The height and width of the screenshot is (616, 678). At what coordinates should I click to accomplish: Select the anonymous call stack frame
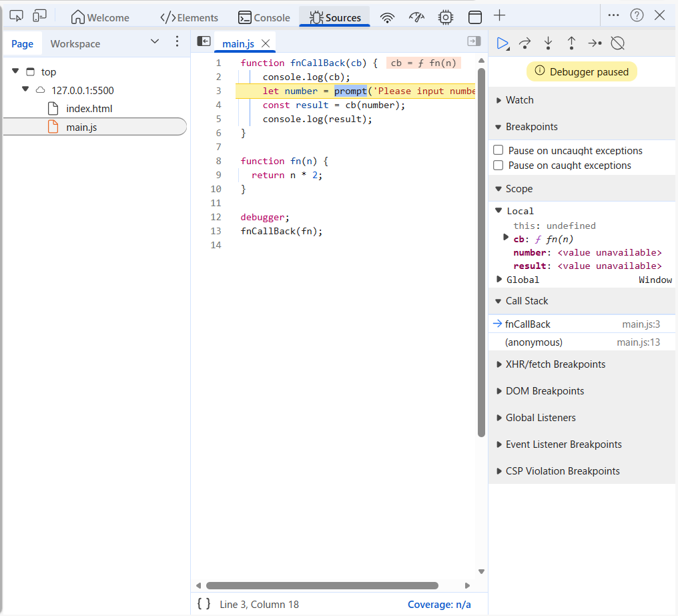coord(534,342)
